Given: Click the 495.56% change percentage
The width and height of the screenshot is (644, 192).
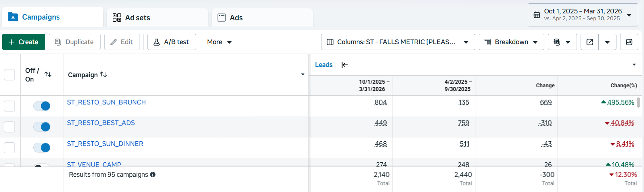Looking at the screenshot, I should (x=620, y=103).
